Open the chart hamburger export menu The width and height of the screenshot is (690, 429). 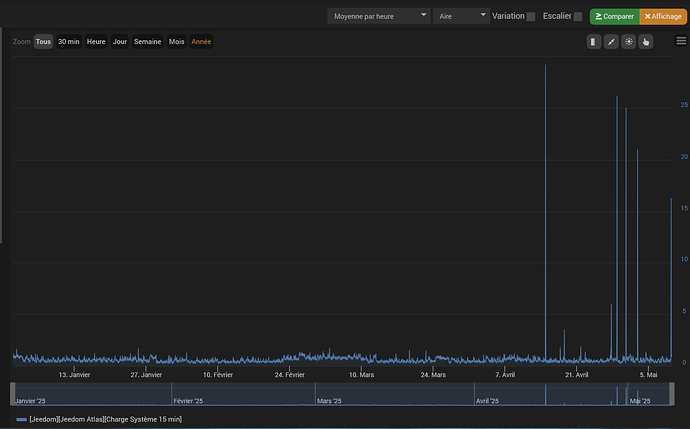tap(681, 41)
